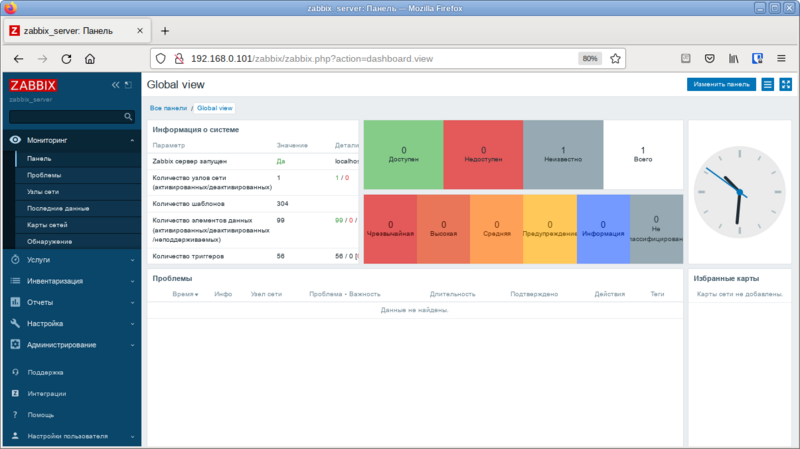This screenshot has width=800, height=449.
Task: Open the Интеграции link
Action: click(x=47, y=393)
